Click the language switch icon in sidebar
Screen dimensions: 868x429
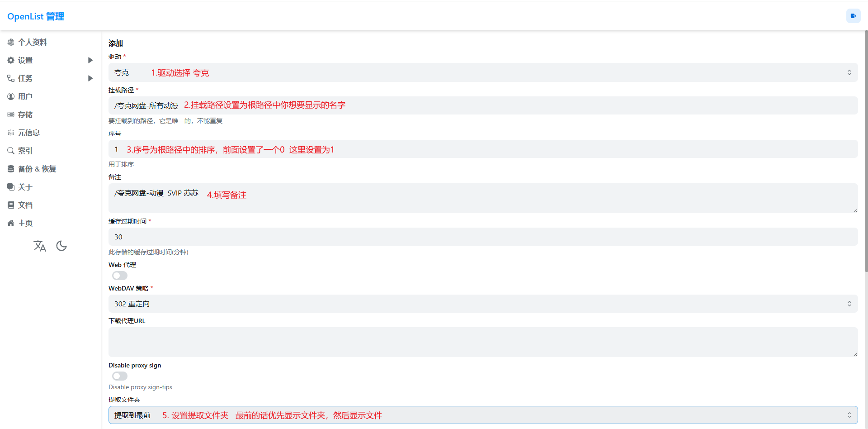point(40,246)
